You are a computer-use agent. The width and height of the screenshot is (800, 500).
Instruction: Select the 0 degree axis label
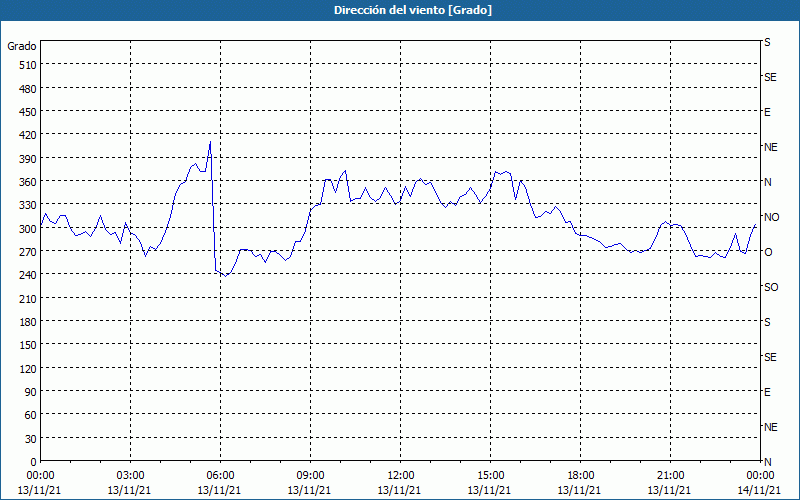(34, 462)
